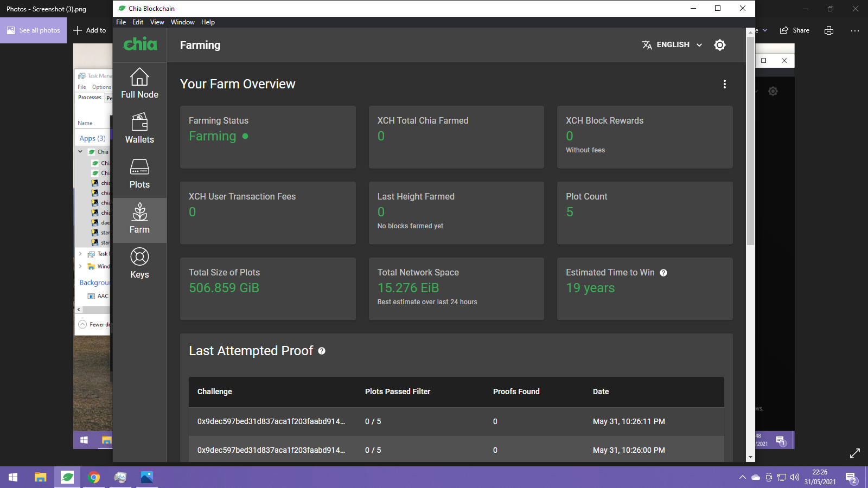This screenshot has width=868, height=488.
Task: Click the 19 years estimate
Action: click(x=590, y=288)
